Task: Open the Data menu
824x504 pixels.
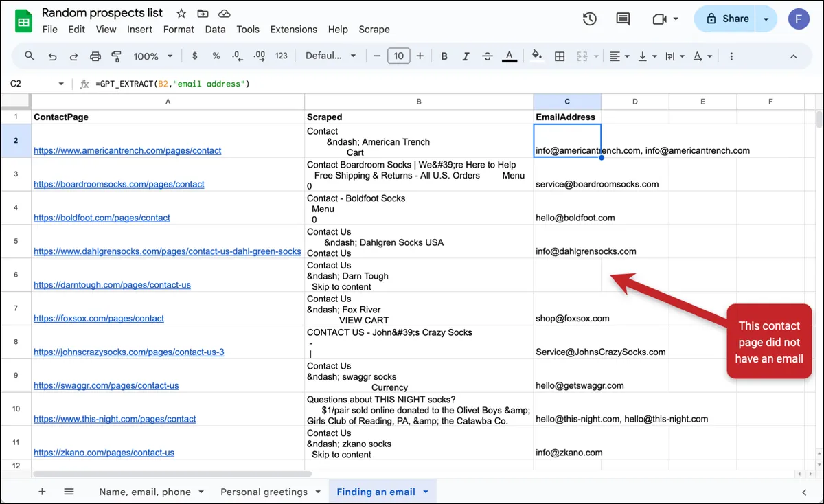Action: (x=215, y=30)
